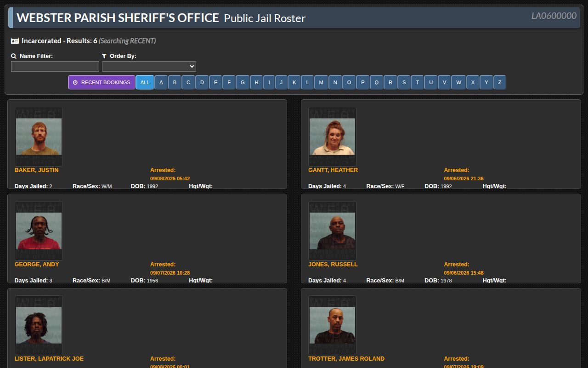The image size is (588, 368).
Task: Click arrest date 09/06/2026 15:48
Action: click(x=464, y=273)
